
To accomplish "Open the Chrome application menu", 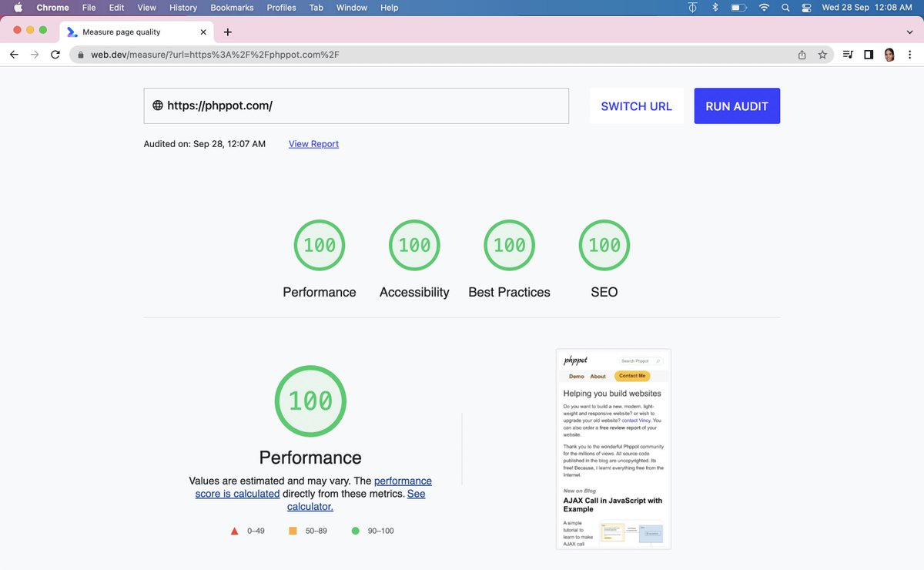I will tap(52, 8).
